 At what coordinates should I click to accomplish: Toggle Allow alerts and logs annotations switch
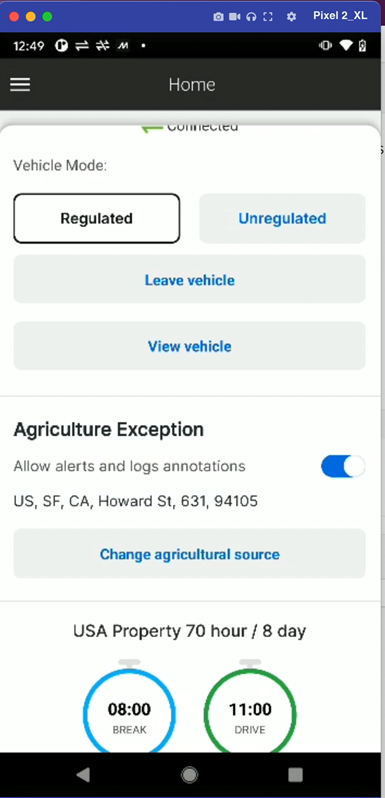[x=343, y=466]
